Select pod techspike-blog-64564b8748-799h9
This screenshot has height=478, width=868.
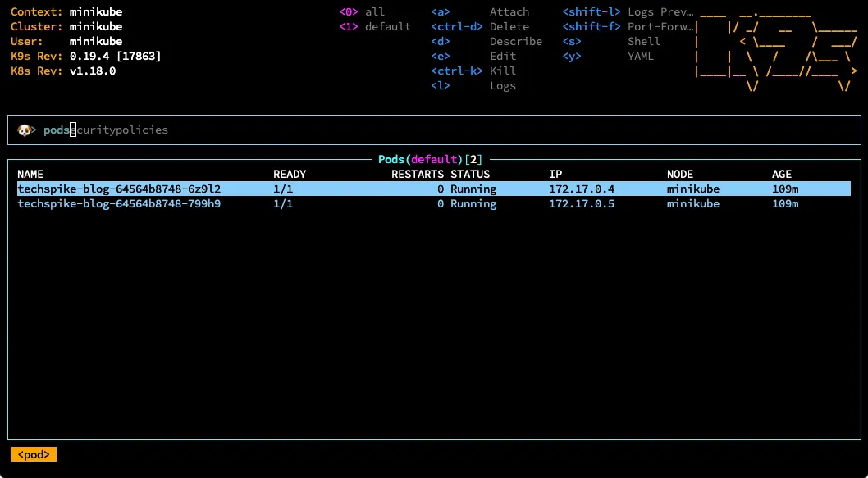pos(434,204)
